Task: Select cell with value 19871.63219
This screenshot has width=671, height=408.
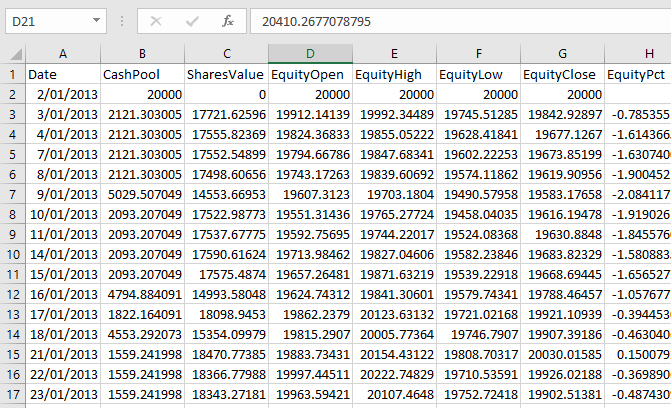Action: (x=394, y=274)
